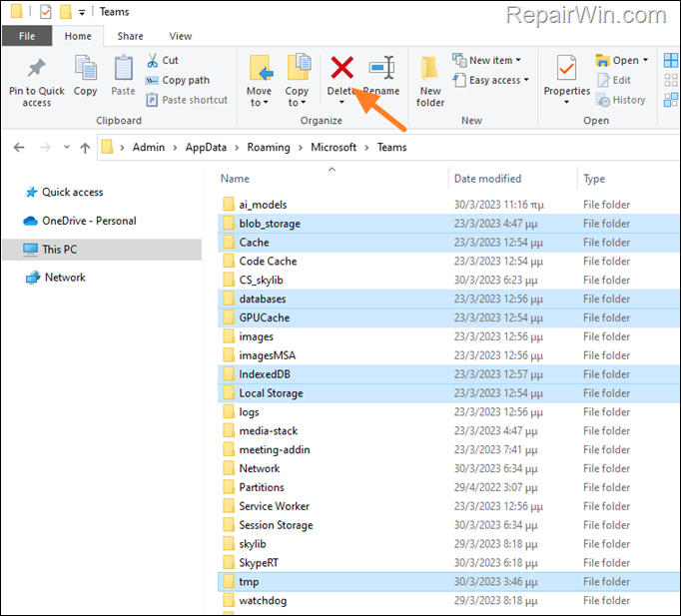Click the Forward navigation arrow
681x616 pixels.
pos(45,148)
